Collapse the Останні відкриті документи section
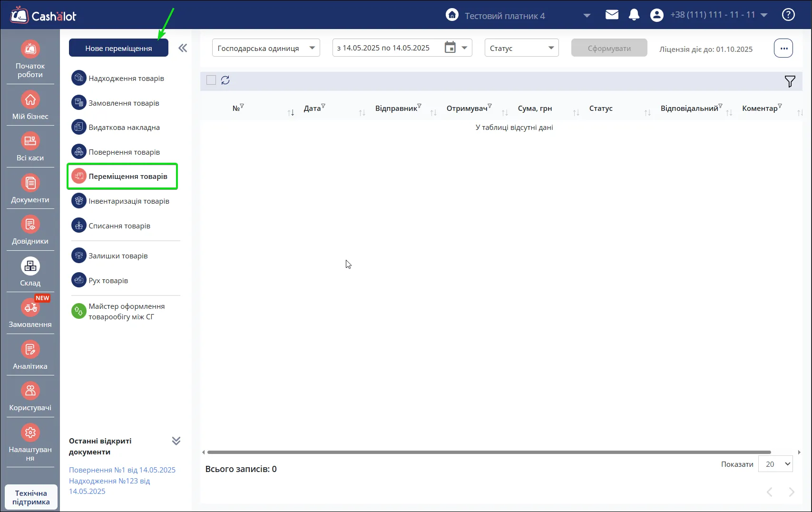The height and width of the screenshot is (512, 812). click(176, 441)
